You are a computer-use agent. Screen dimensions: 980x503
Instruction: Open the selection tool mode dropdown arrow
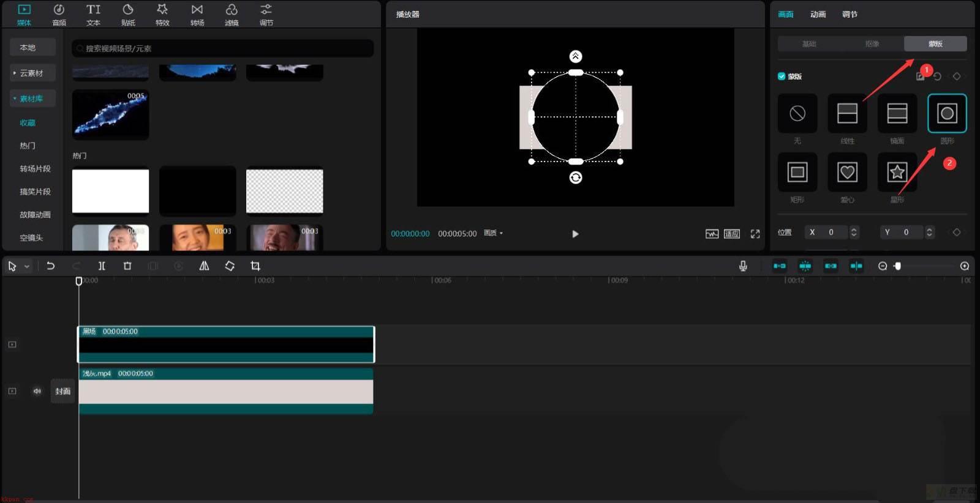[x=27, y=267]
